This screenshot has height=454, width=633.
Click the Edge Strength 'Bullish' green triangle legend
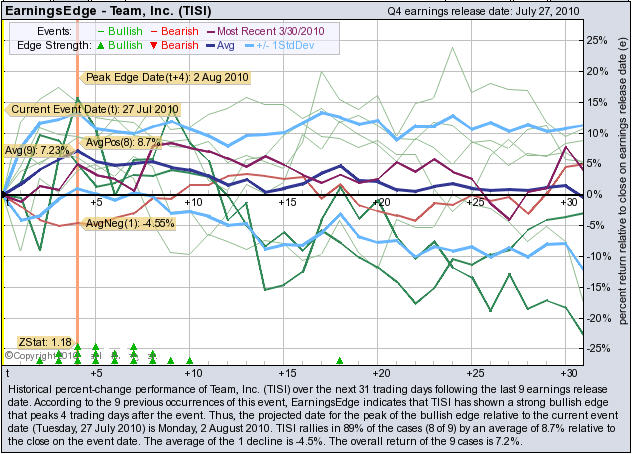coord(120,45)
